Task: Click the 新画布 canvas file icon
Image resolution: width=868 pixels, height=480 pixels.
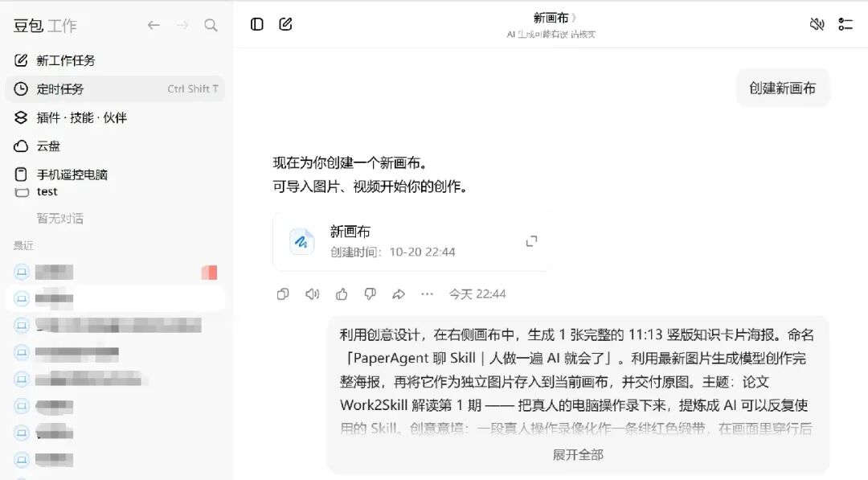Action: pos(301,241)
